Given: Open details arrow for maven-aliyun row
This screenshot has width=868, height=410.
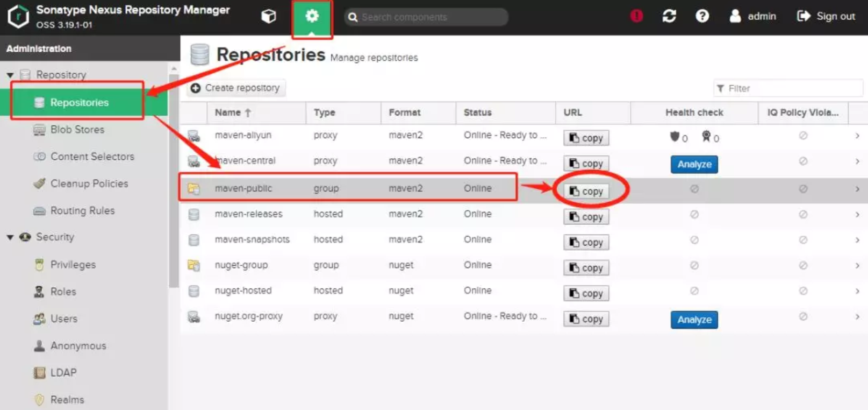Looking at the screenshot, I should click(x=857, y=136).
